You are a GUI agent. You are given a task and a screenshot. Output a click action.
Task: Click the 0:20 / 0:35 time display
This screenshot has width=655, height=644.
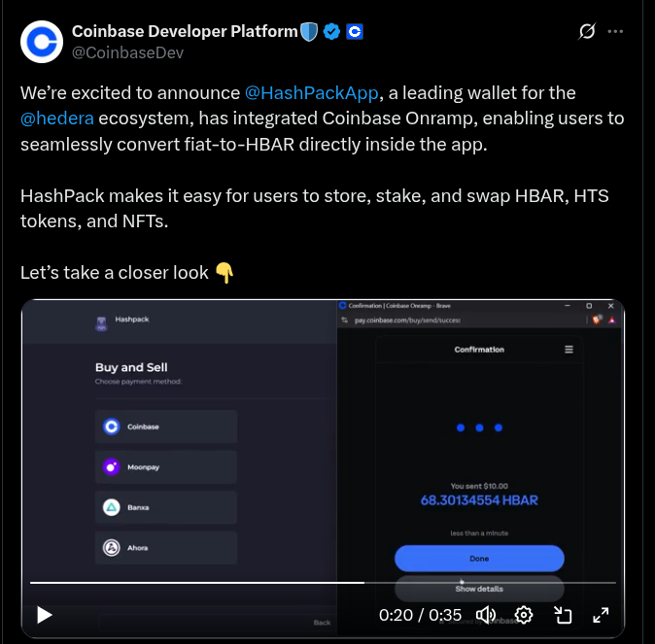point(420,615)
